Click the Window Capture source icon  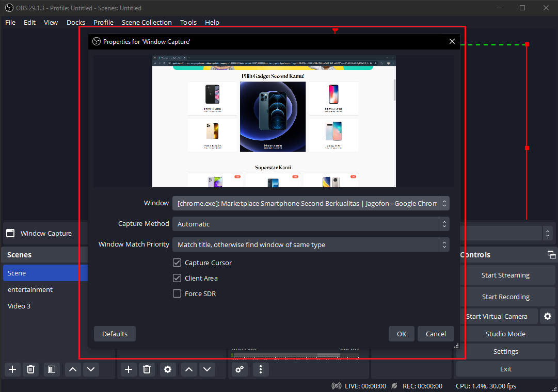[x=11, y=233]
